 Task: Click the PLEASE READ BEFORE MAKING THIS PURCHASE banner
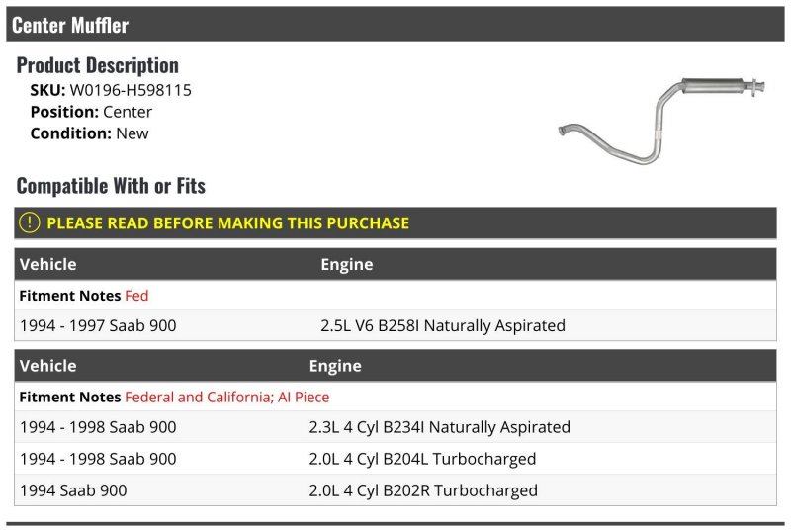(395, 222)
